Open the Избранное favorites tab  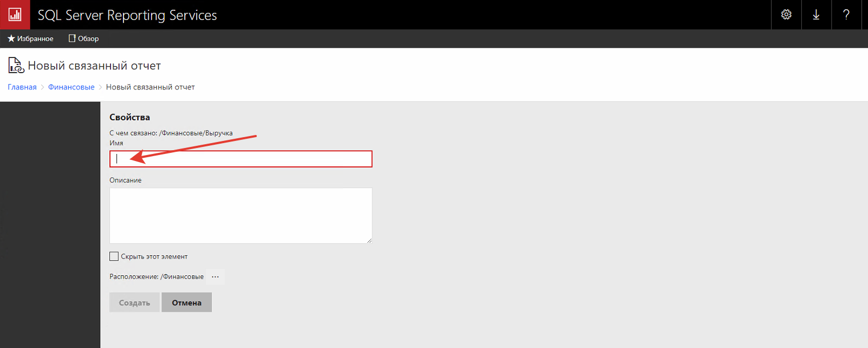[x=30, y=38]
